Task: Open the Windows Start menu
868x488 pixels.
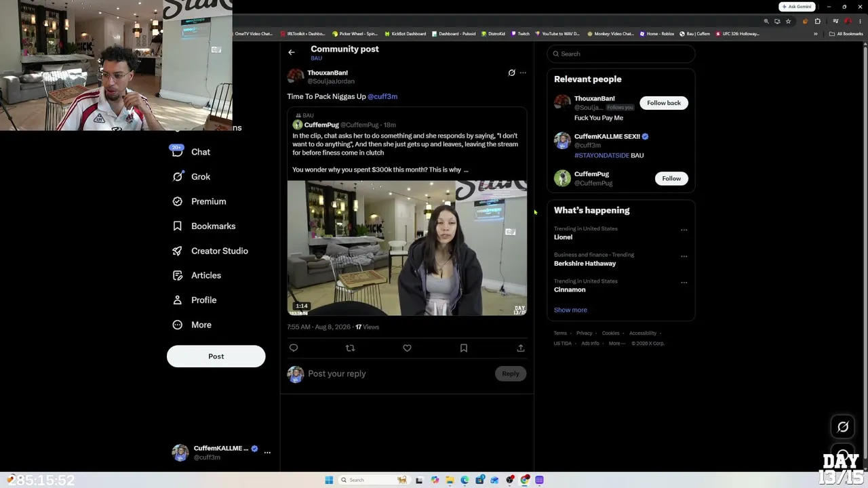Action: [329, 480]
